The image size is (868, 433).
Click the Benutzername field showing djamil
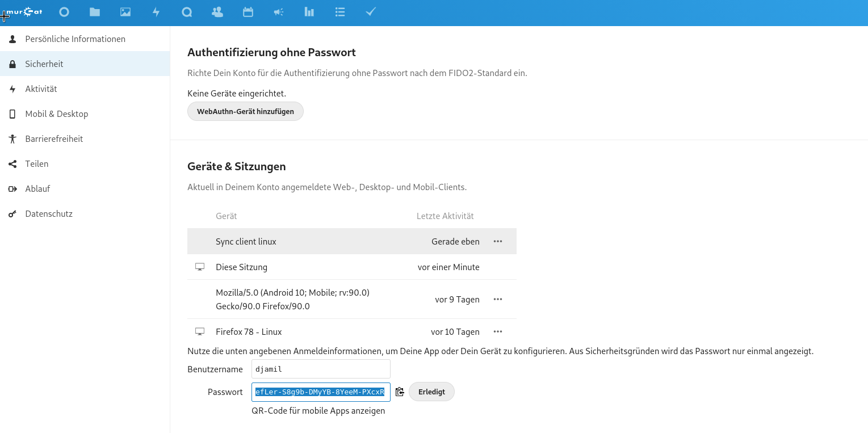point(321,369)
